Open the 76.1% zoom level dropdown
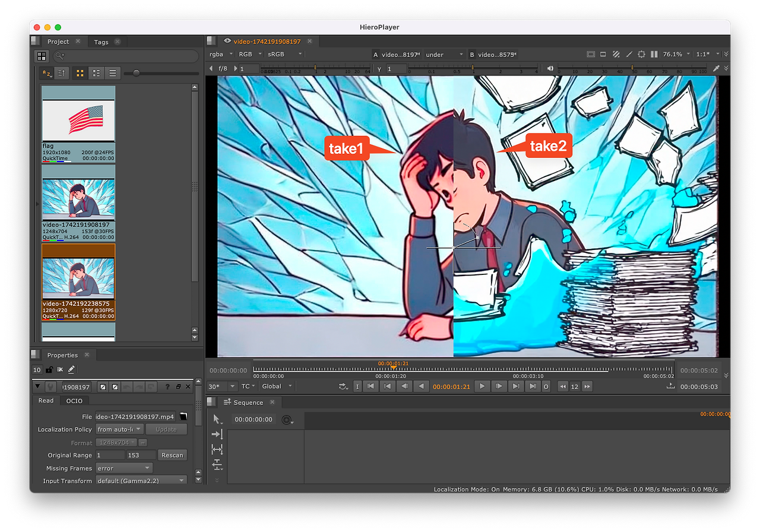This screenshot has width=760, height=532. point(676,54)
